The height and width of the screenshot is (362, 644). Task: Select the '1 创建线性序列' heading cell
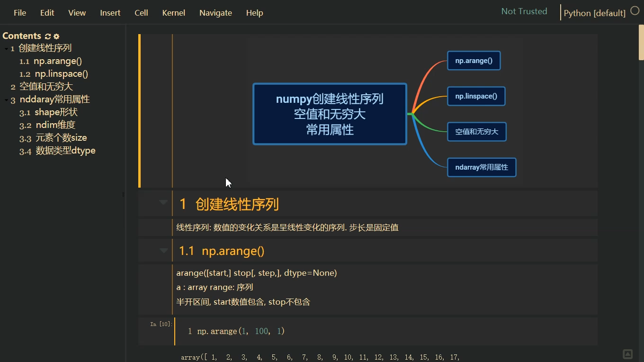tap(367, 204)
